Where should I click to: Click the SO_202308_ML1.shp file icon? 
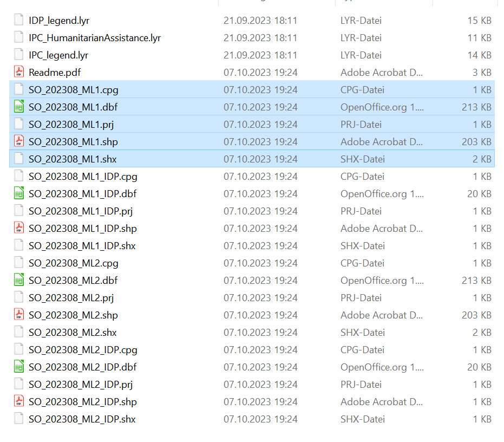coord(19,141)
